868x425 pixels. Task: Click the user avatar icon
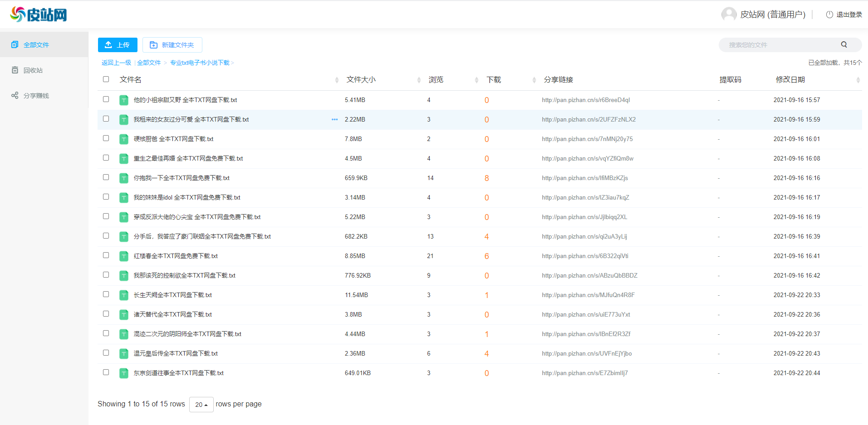point(729,15)
